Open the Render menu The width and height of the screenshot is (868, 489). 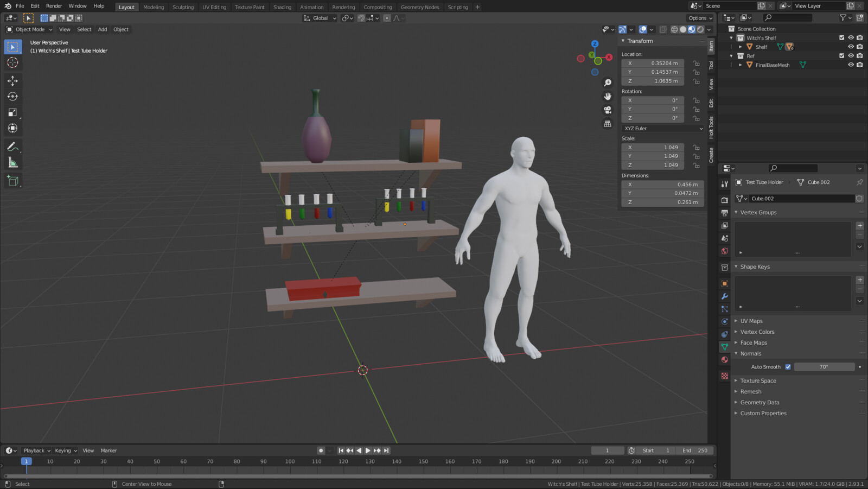tap(54, 6)
